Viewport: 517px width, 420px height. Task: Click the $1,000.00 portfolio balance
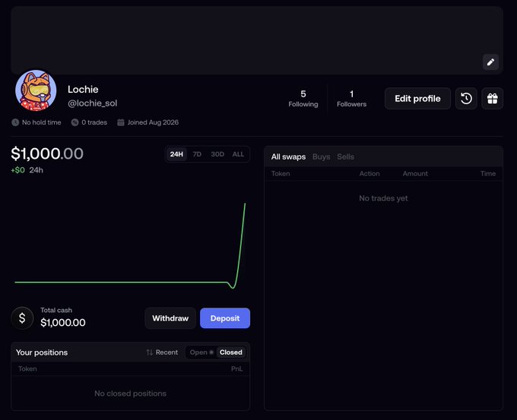(x=47, y=153)
